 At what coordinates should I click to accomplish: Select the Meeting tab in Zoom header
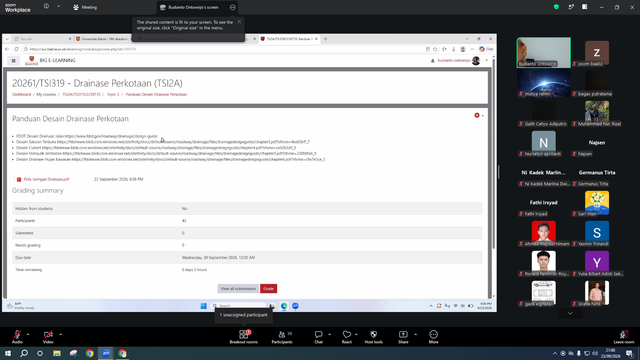click(x=85, y=7)
